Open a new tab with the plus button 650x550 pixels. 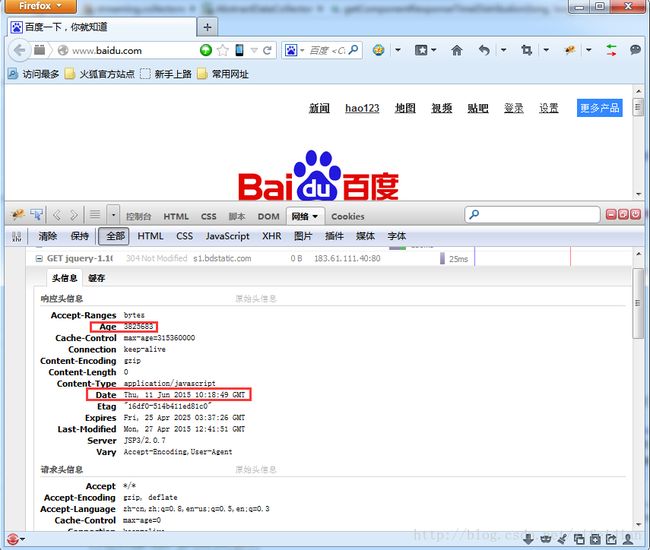pyautogui.click(x=207, y=27)
